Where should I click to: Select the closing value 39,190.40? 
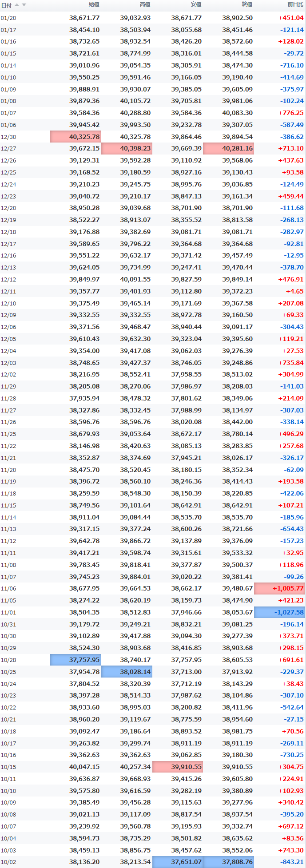coord(237,77)
